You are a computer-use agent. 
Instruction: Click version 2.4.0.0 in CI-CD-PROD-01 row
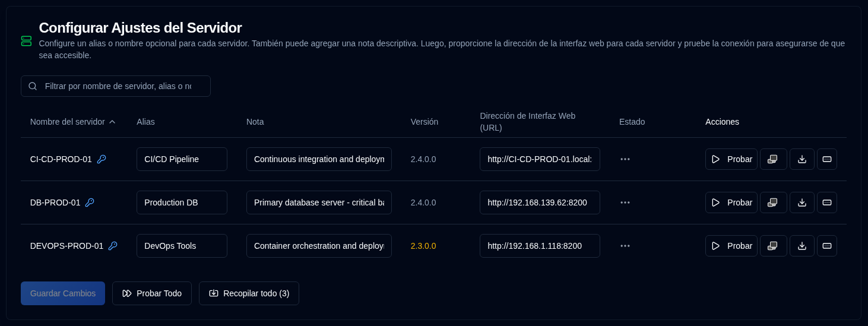coord(423,159)
